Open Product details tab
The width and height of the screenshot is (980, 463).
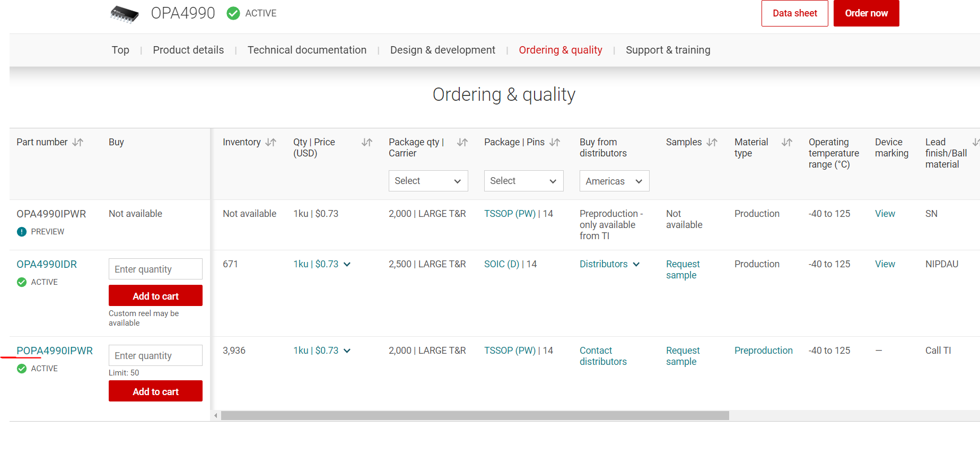[188, 50]
